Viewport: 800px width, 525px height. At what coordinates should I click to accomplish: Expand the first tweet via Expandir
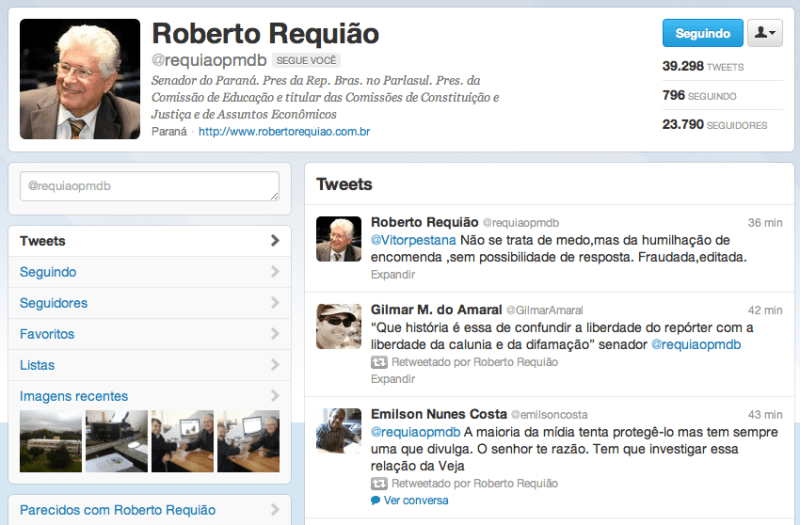coord(392,274)
